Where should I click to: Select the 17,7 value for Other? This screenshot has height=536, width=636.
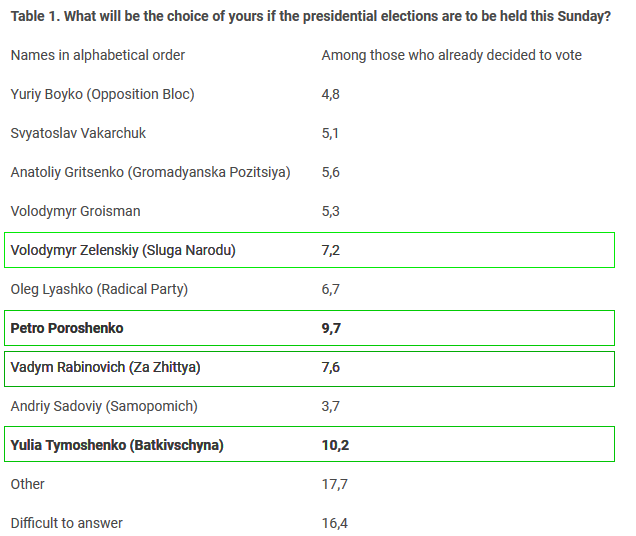click(x=335, y=484)
